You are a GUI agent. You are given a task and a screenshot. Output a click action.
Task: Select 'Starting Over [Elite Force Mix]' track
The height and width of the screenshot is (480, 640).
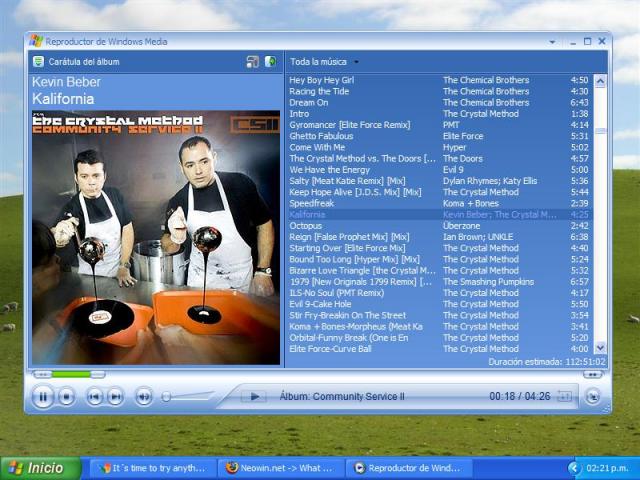[x=440, y=248]
